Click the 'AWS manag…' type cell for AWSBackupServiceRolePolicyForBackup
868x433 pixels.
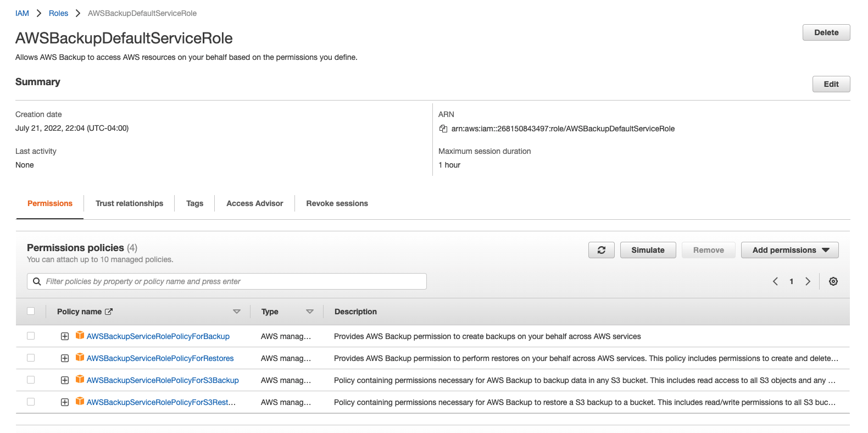(x=286, y=336)
